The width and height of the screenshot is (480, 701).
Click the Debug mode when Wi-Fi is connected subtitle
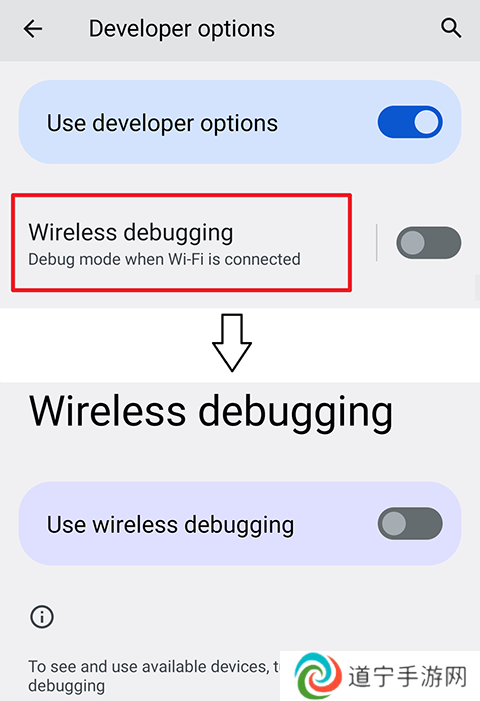coord(164,260)
